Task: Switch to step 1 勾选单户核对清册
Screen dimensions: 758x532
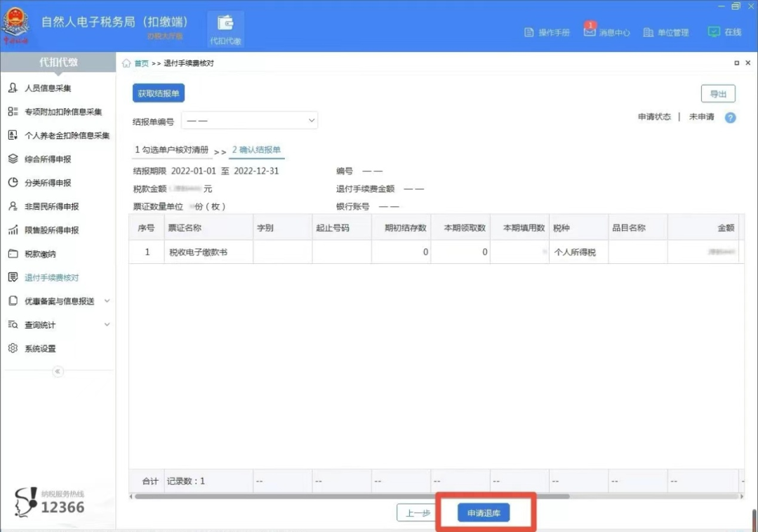Action: tap(172, 150)
